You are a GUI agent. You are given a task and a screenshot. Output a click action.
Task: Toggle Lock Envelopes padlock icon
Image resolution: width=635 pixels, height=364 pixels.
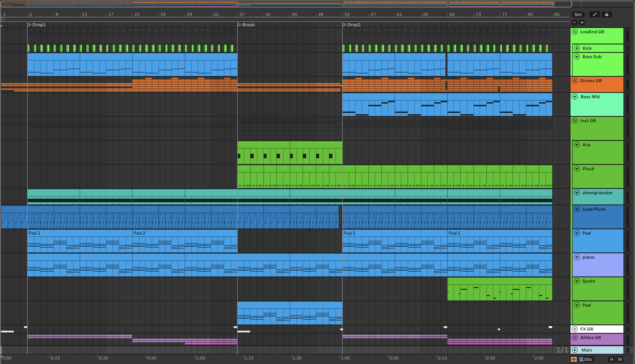(607, 14)
